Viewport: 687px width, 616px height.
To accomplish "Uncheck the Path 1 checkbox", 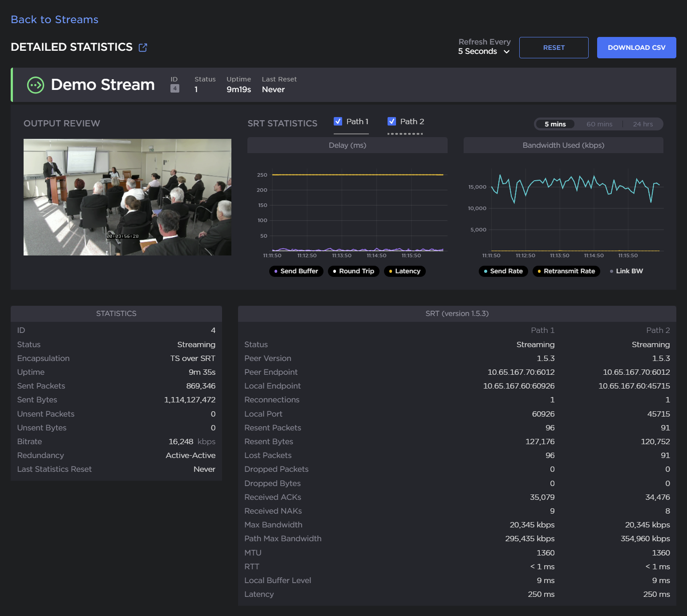I will 338,122.
